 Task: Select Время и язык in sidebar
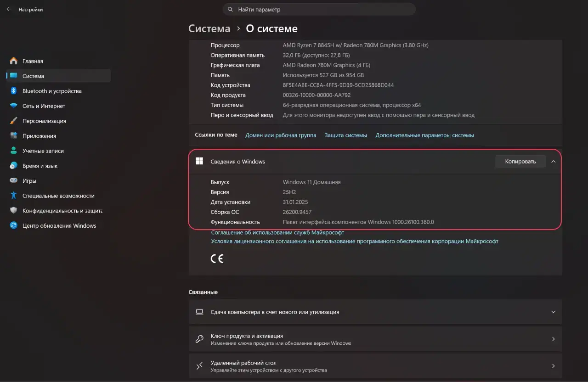[x=58, y=166]
